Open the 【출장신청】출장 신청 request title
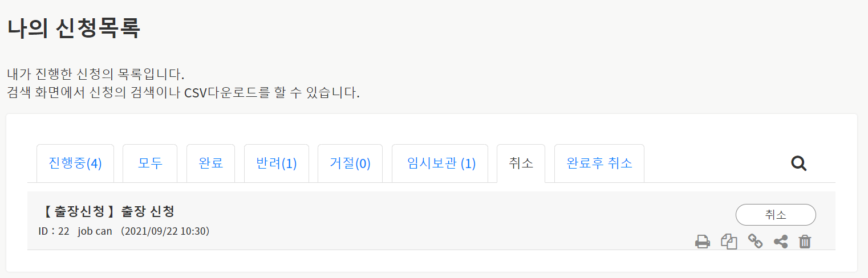Image resolution: width=868 pixels, height=278 pixels. pyautogui.click(x=107, y=212)
